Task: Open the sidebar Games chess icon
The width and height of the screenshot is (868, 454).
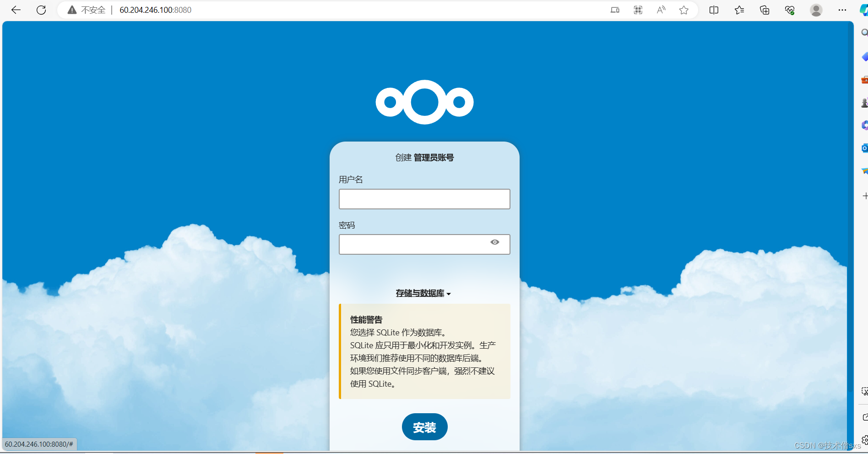Action: [x=864, y=103]
